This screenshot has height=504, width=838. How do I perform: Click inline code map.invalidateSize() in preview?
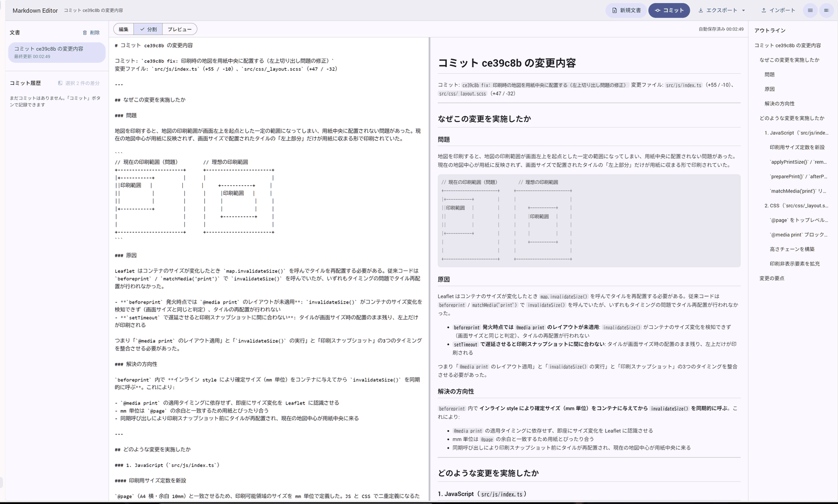[564, 297]
